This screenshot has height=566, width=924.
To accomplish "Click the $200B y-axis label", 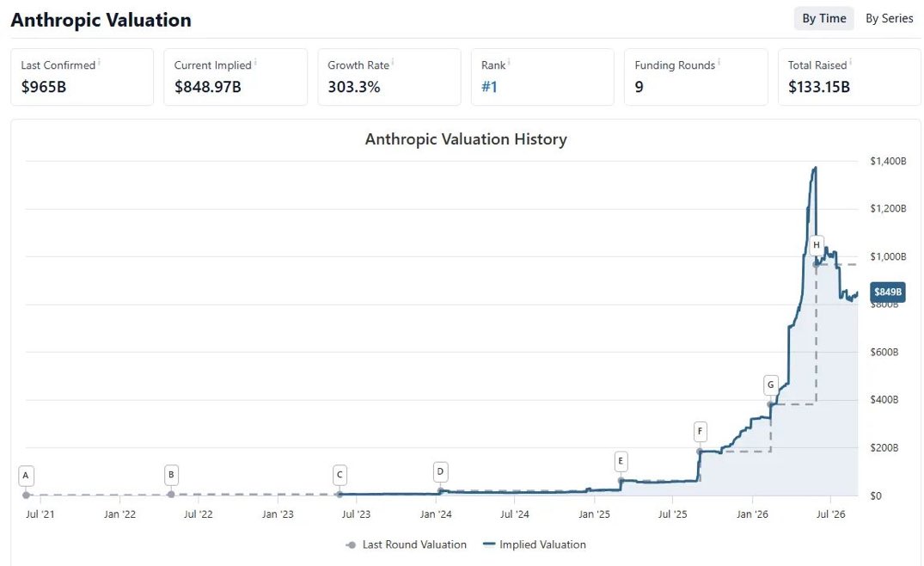I will click(x=884, y=447).
